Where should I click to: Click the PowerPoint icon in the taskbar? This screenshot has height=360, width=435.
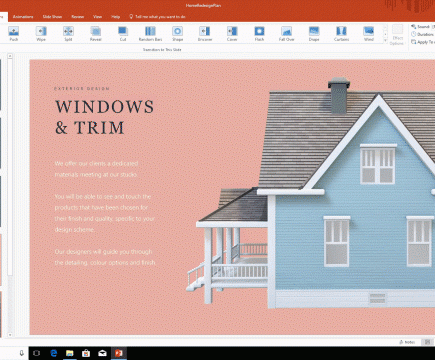(119, 353)
